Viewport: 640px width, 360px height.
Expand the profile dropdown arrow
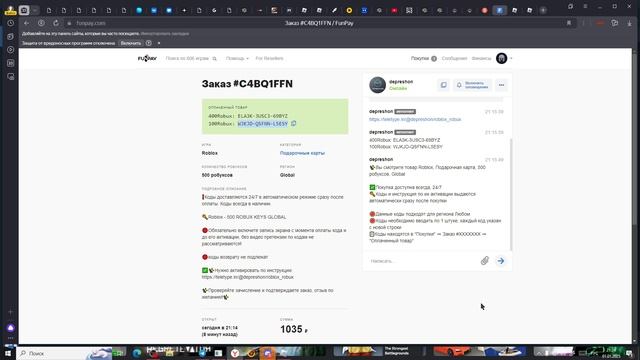[511, 58]
